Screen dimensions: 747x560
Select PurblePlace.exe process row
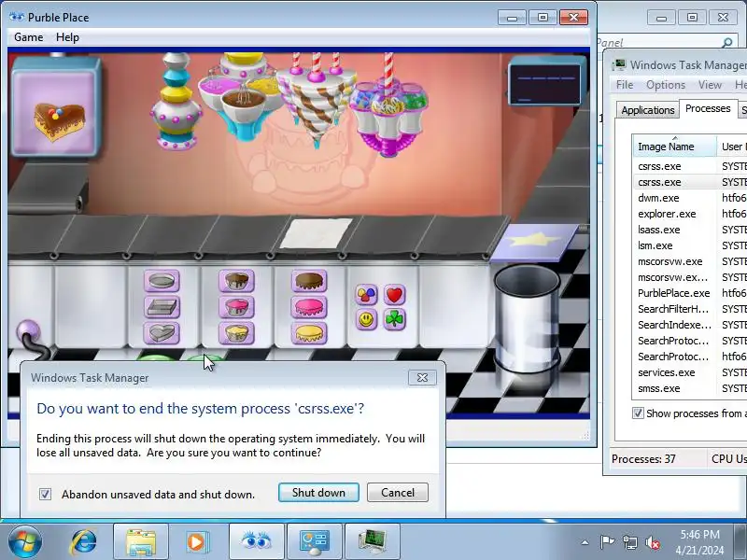point(690,293)
